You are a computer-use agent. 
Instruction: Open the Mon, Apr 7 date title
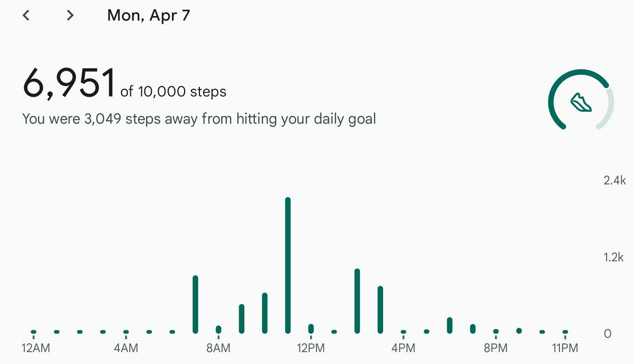(x=149, y=15)
